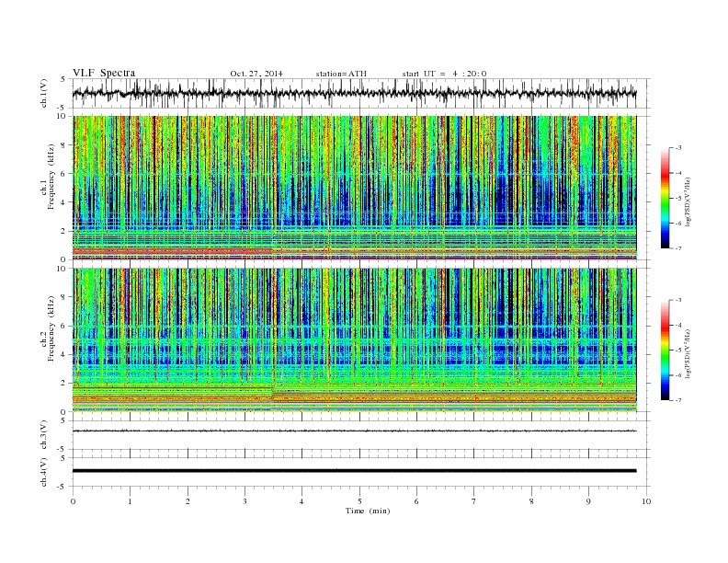The width and height of the screenshot is (728, 563).
Task: Click the "0" tick on the time axis
Action: (73, 501)
